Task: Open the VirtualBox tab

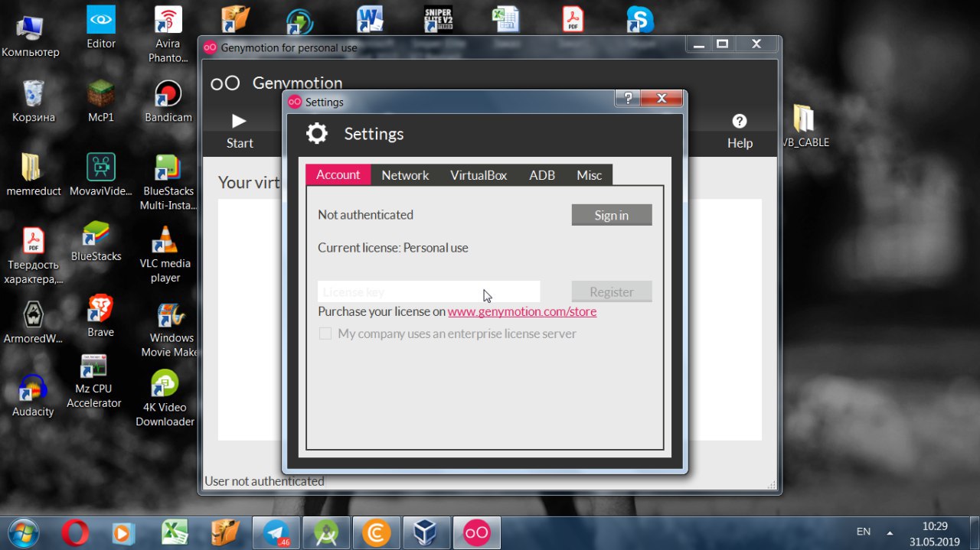Action: (479, 175)
